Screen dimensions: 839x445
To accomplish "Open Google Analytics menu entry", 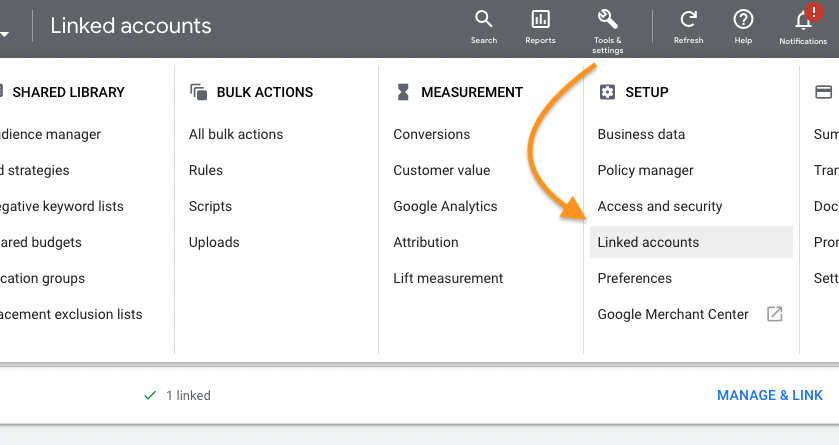I will [x=445, y=206].
